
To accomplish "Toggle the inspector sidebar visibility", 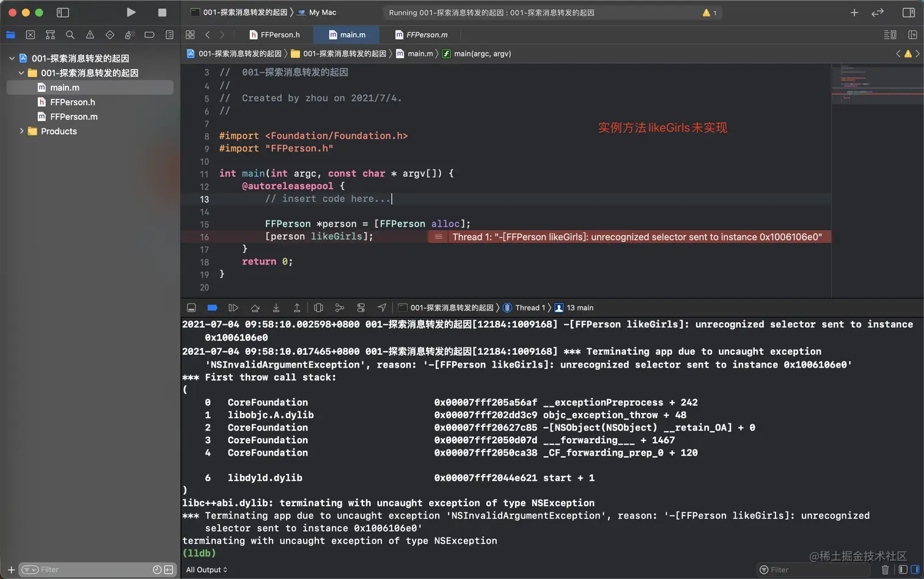I will coord(909,12).
